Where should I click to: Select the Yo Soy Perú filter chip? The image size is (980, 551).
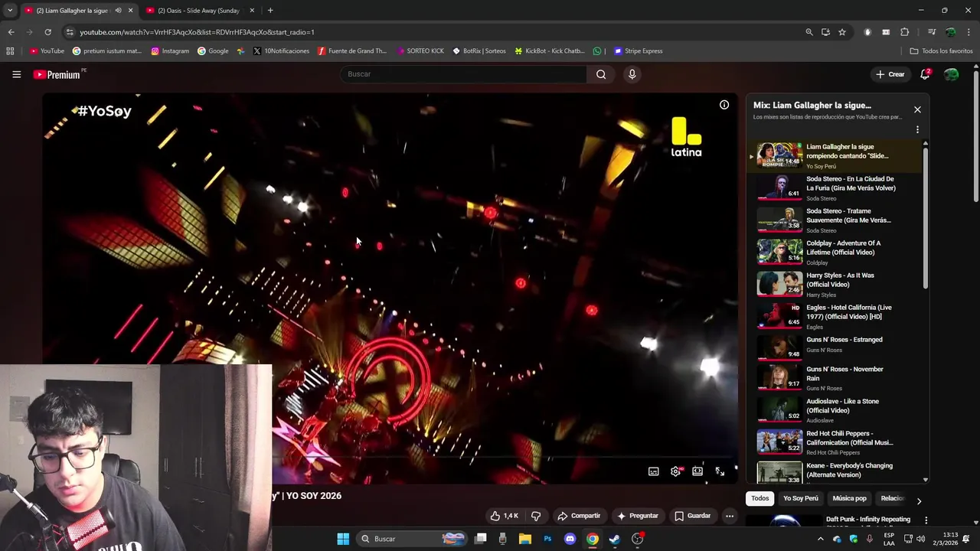[800, 498]
